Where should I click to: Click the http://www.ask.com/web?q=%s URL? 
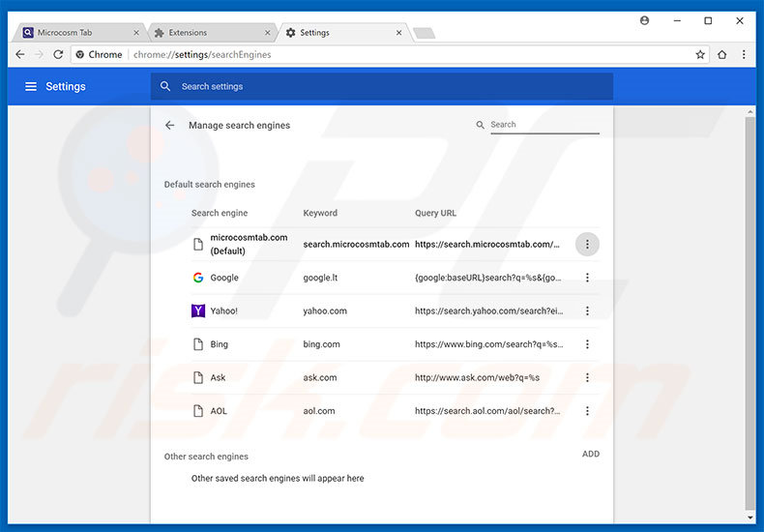[x=477, y=377]
